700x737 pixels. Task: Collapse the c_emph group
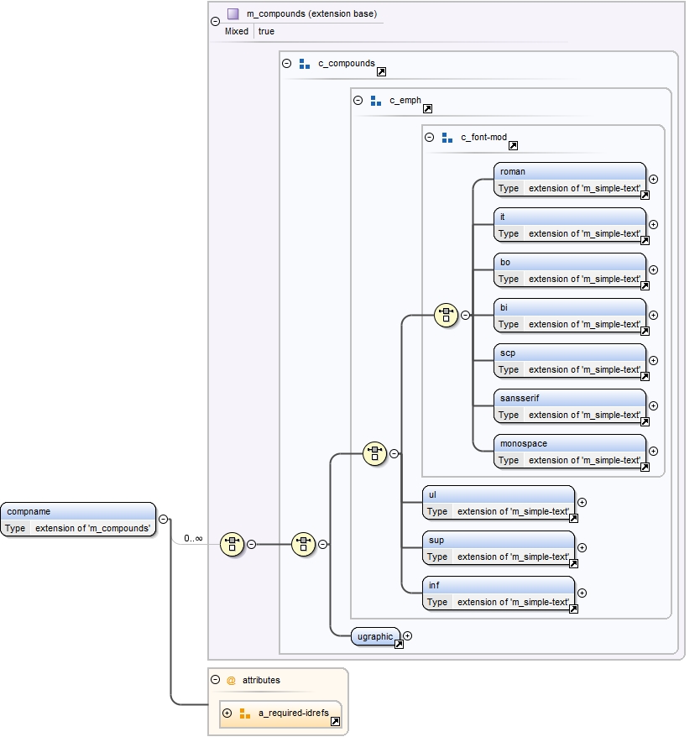tap(358, 100)
